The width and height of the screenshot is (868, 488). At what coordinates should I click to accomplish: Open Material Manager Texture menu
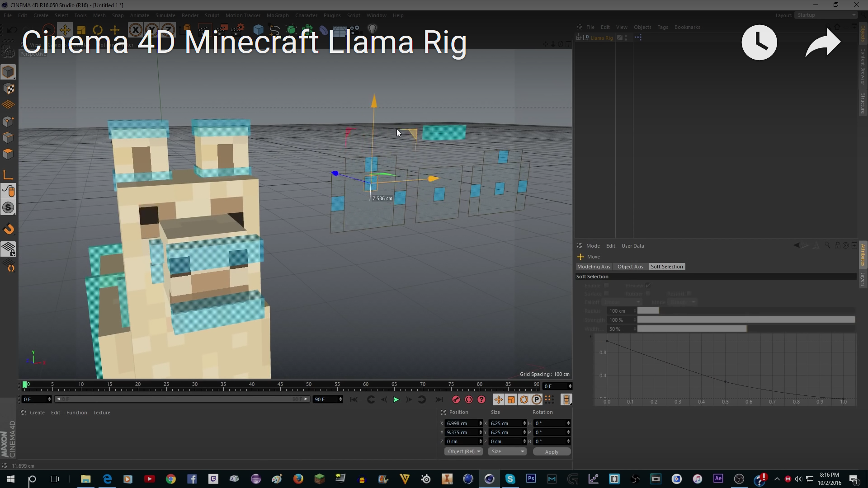coord(102,413)
